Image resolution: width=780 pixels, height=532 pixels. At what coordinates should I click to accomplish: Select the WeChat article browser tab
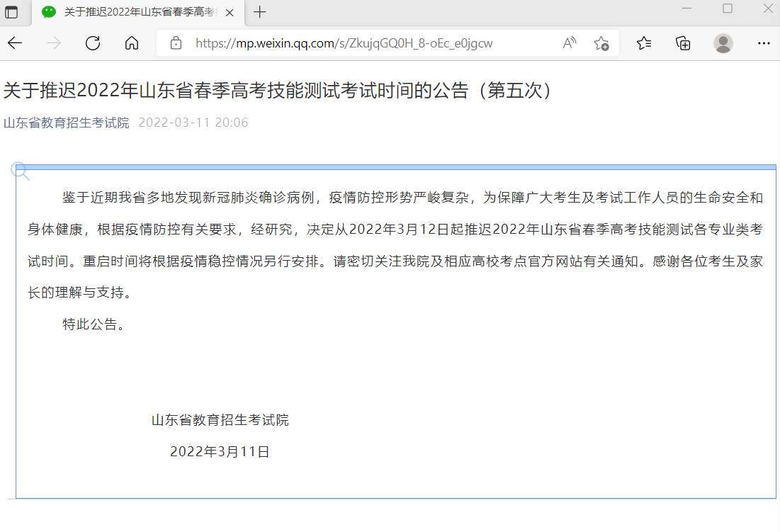click(x=138, y=13)
